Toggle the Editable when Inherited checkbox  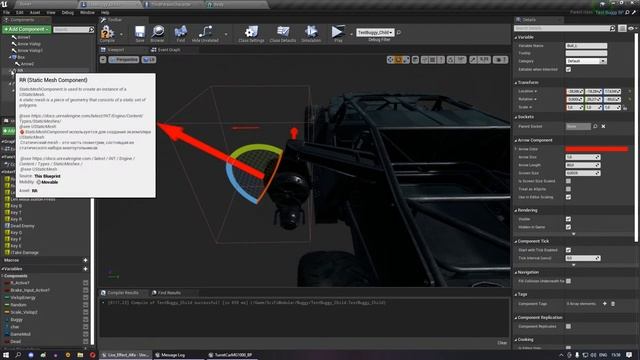tap(568, 69)
